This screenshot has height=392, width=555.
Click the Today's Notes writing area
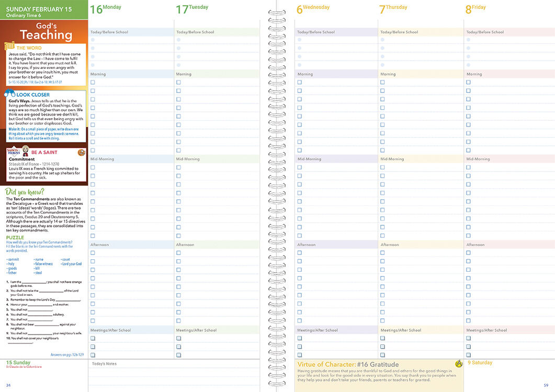(174, 376)
